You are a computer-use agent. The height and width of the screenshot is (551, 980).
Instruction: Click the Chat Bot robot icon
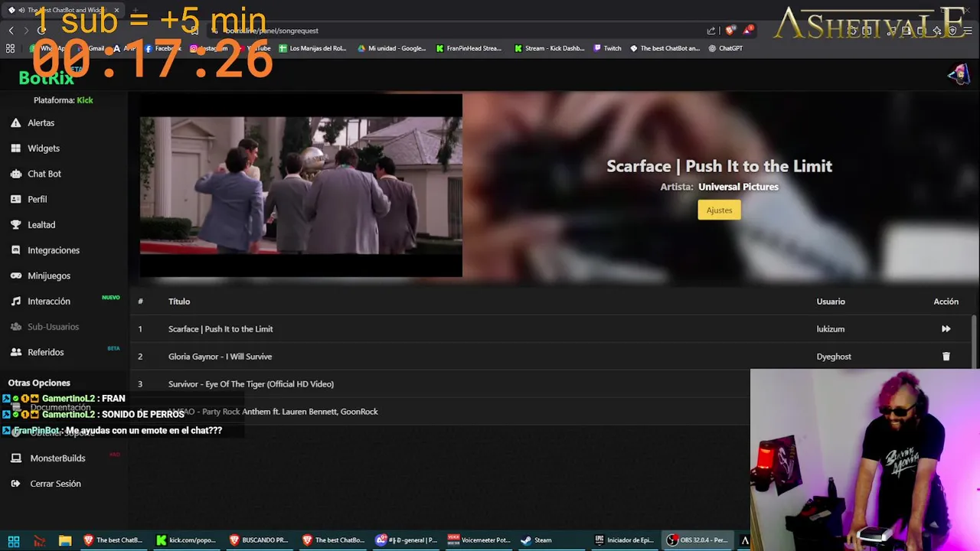click(15, 174)
